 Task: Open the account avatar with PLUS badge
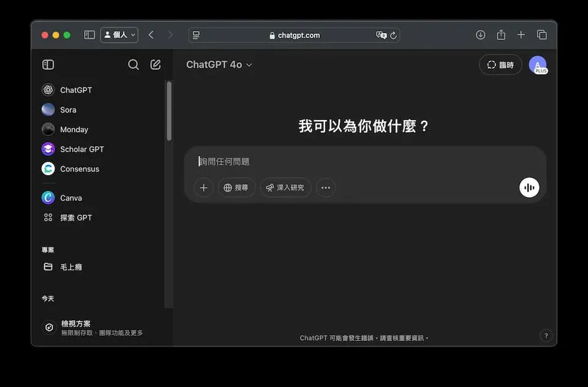(538, 65)
